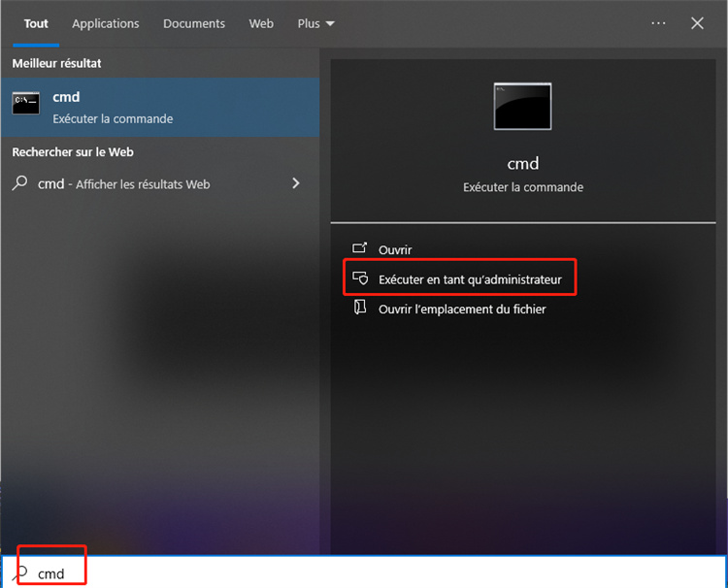
Task: Click the cmd icon in best result
Action: 26,103
